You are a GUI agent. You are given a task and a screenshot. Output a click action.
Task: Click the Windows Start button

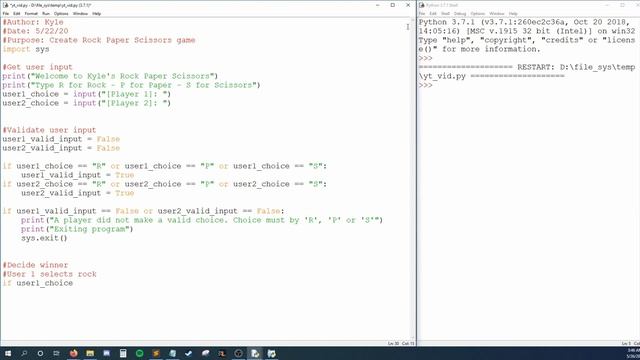(8, 353)
